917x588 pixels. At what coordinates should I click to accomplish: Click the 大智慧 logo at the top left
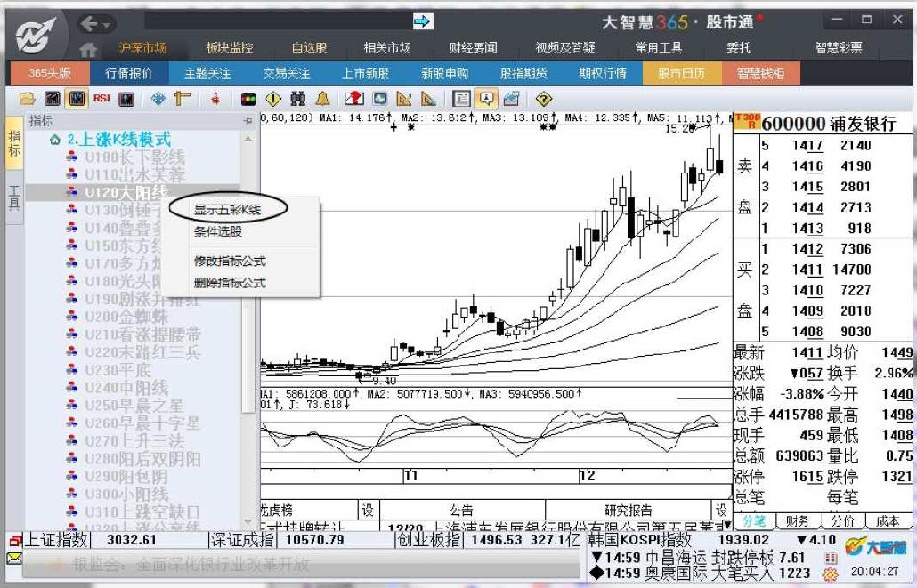coord(37,36)
